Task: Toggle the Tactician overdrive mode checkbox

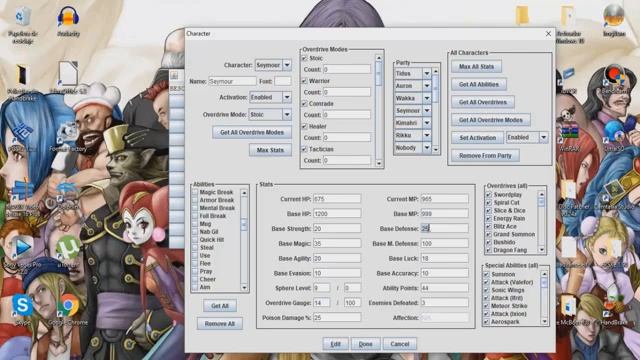Action: (304, 149)
